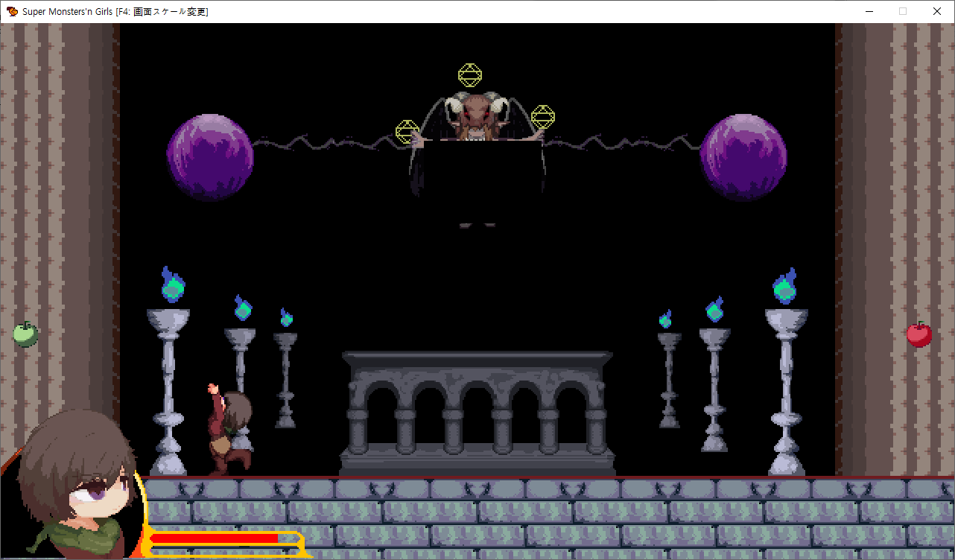Click the yellow rune above the boss's head
The height and width of the screenshot is (560, 955).
tap(470, 75)
